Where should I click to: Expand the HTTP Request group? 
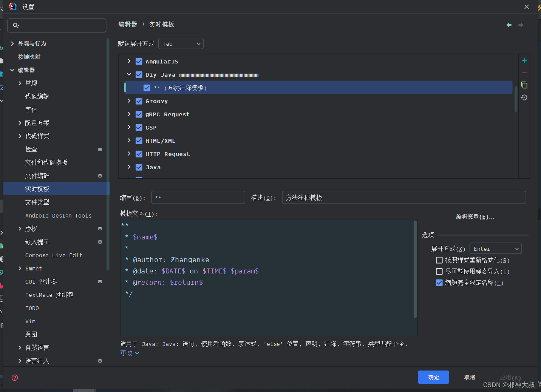(129, 154)
